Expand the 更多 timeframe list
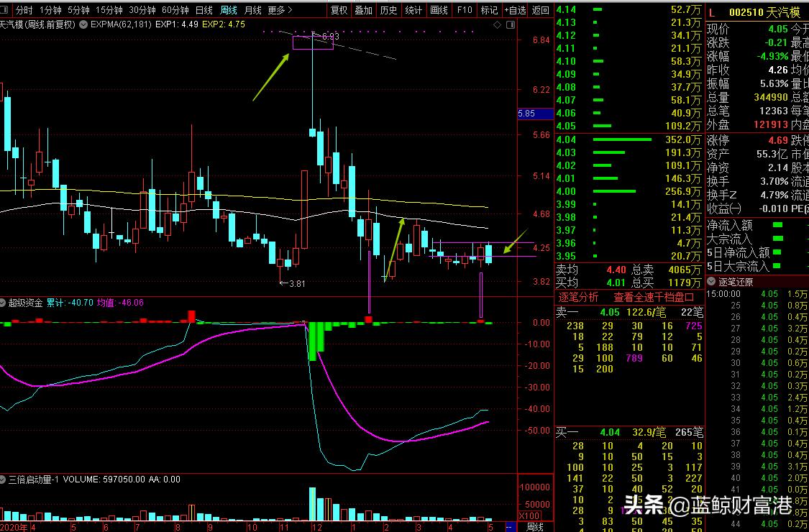The height and width of the screenshot is (532, 809). 279,10
